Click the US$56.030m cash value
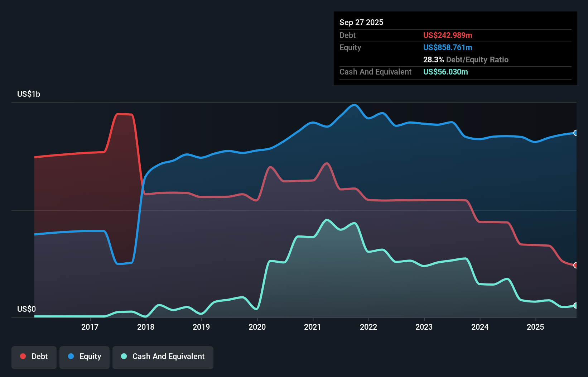 [445, 72]
